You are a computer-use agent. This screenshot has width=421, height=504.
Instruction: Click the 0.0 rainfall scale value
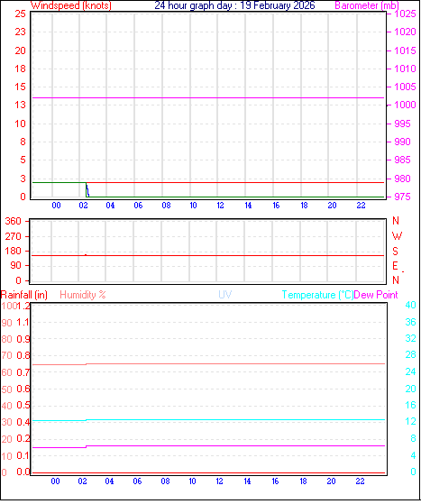tap(23, 472)
